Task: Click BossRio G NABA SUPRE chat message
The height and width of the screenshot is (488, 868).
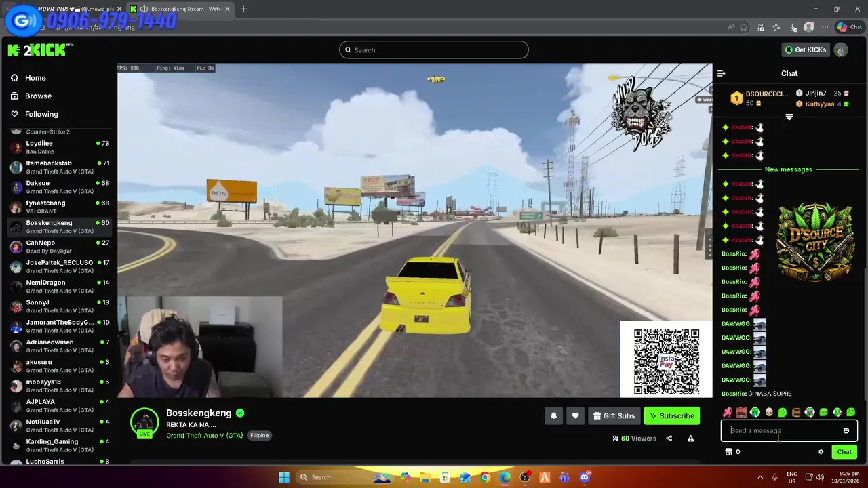Action: tap(757, 394)
